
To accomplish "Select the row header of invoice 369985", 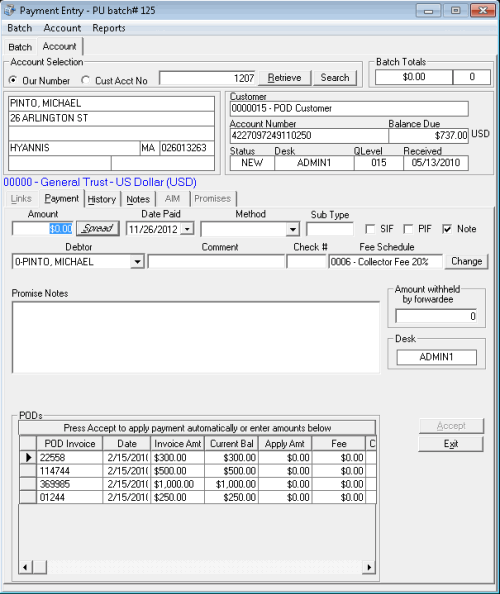I will [28, 484].
